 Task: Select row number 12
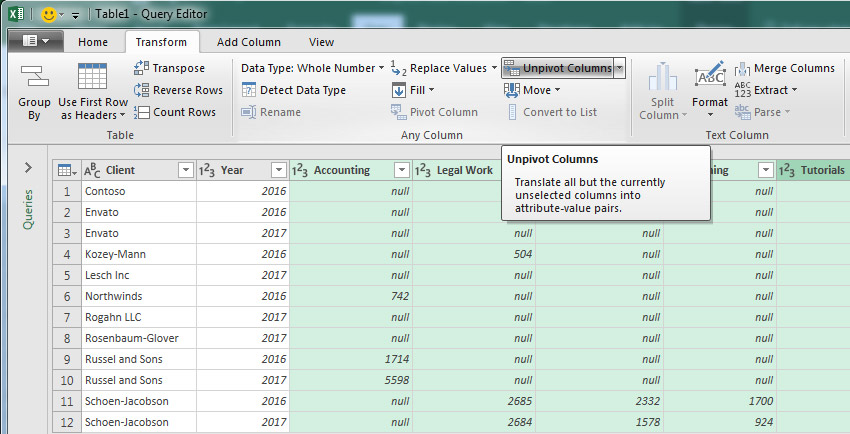point(67,422)
